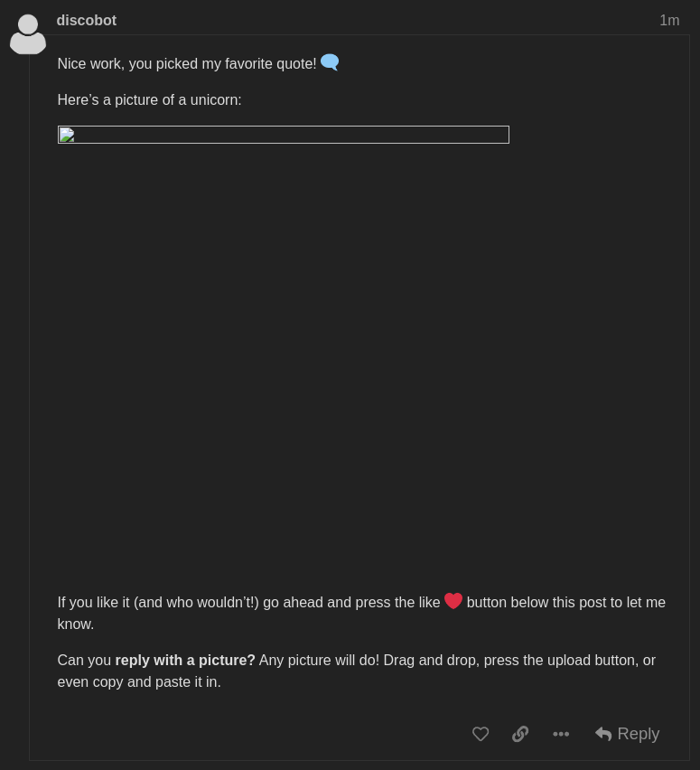This screenshot has width=700, height=770.
Task: Show more actions via ellipsis button
Action: (561, 734)
